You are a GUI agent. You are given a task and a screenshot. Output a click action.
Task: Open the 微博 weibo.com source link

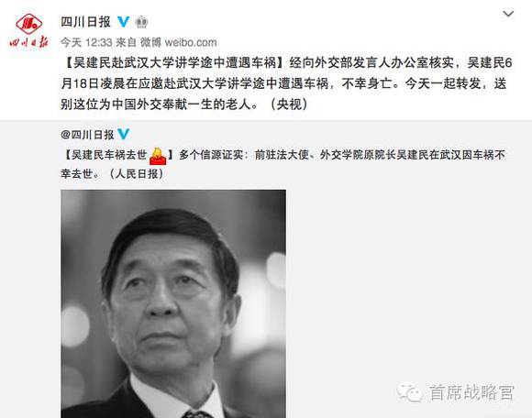click(x=179, y=42)
